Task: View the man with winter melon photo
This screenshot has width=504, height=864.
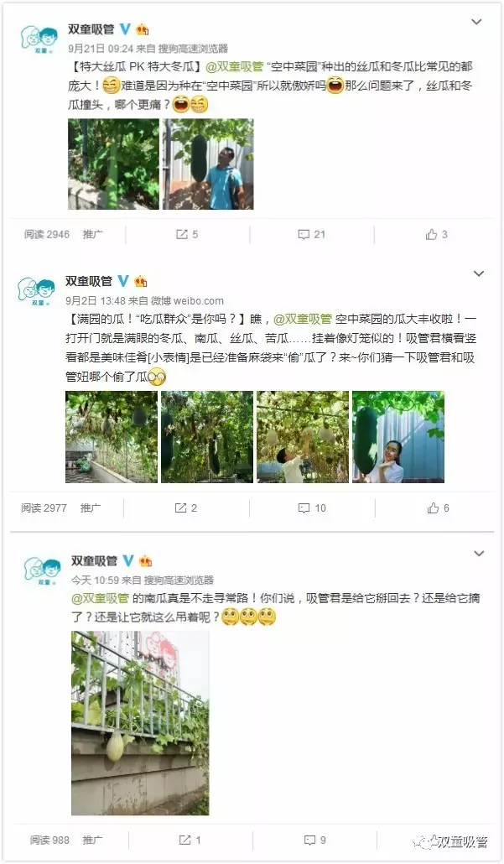Action: coord(208,164)
